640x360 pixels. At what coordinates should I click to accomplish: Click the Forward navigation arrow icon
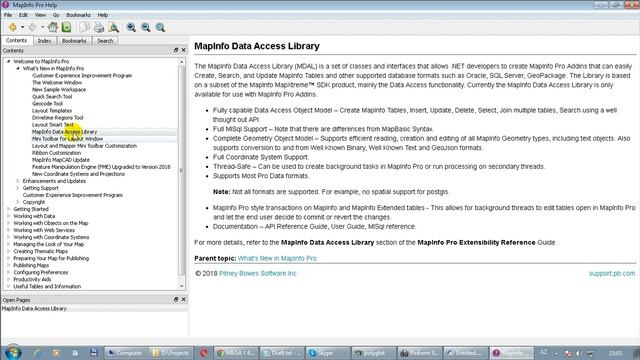[32, 27]
